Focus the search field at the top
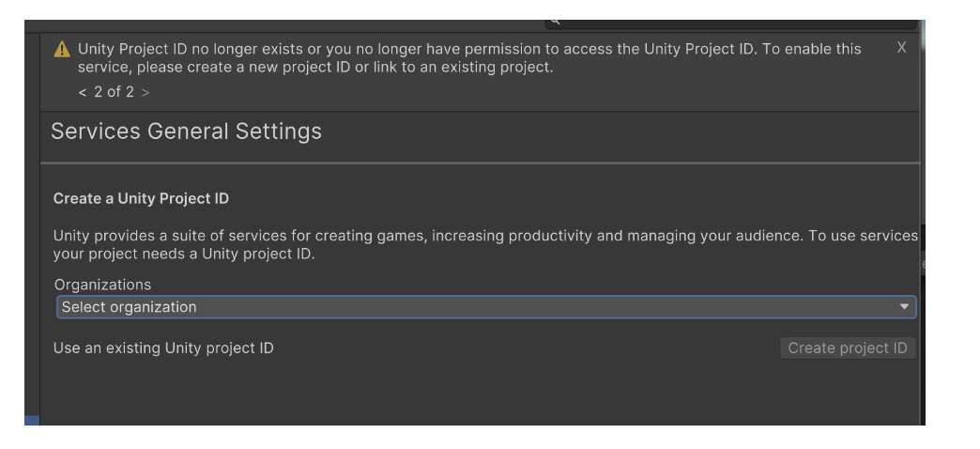 click(x=730, y=23)
